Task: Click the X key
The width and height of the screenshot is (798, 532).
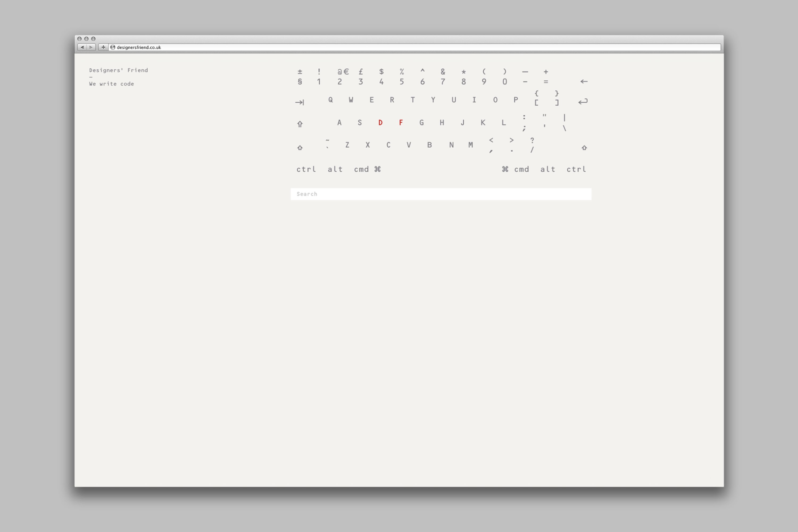Action: pos(367,145)
